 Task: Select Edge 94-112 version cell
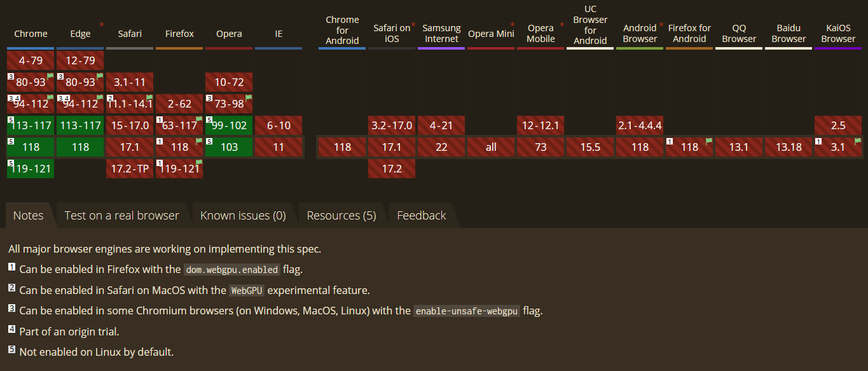tap(80, 104)
